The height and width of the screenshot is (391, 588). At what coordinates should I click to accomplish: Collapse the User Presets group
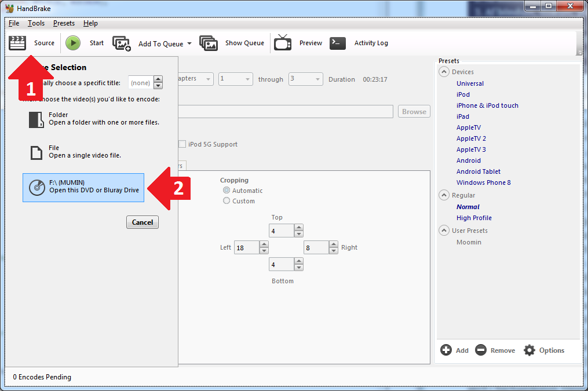(444, 230)
